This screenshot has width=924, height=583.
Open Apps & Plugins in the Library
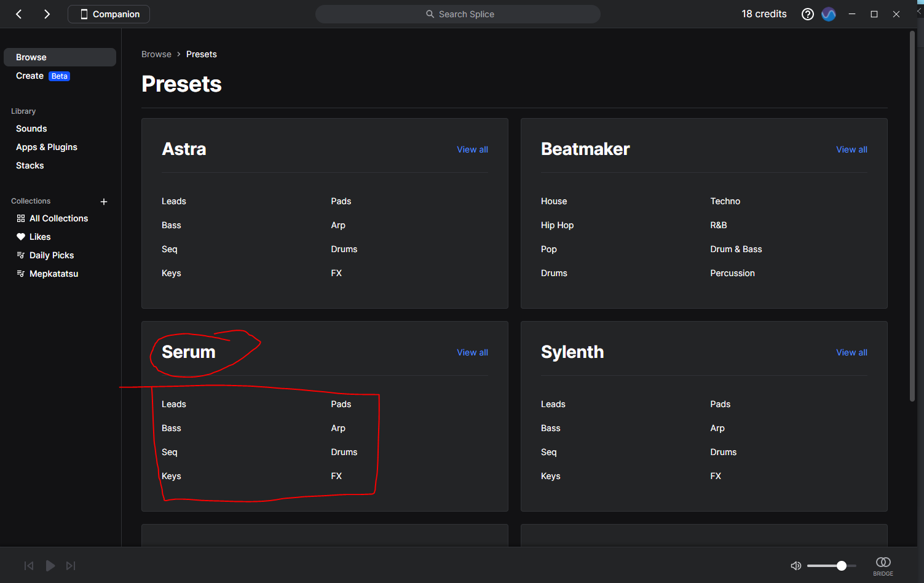point(47,147)
